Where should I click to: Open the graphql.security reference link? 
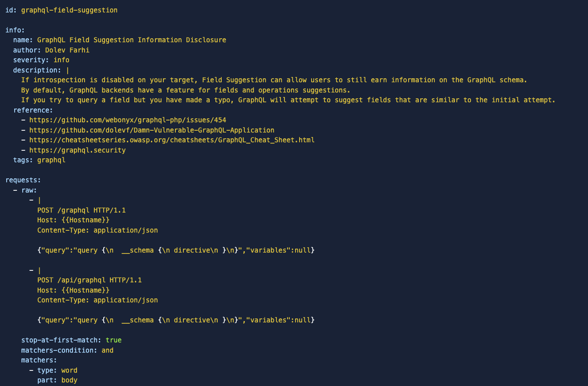point(77,150)
